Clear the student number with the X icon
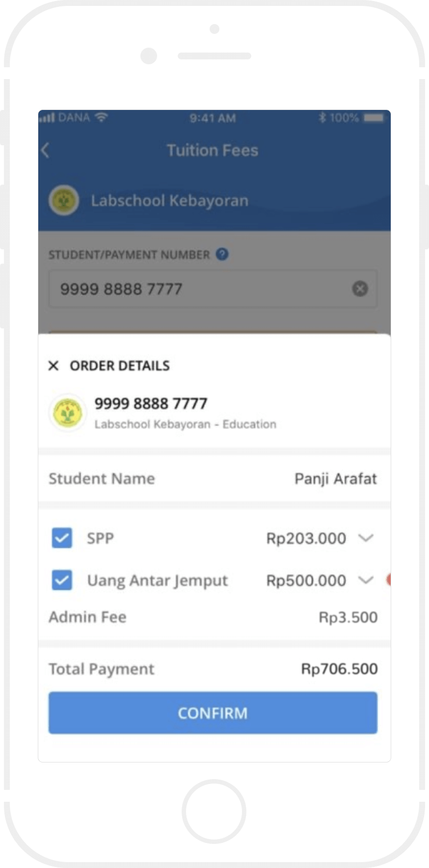This screenshot has height=868, width=429. click(360, 289)
